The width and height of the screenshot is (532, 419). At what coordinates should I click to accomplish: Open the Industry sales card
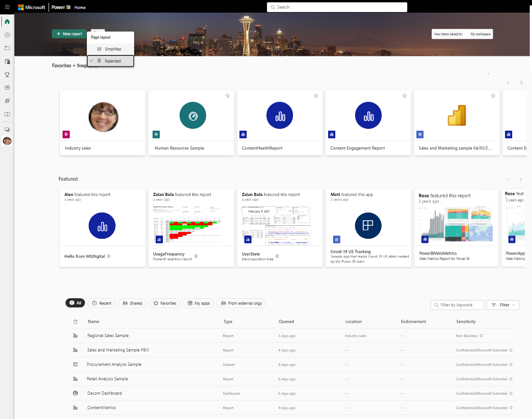point(103,123)
